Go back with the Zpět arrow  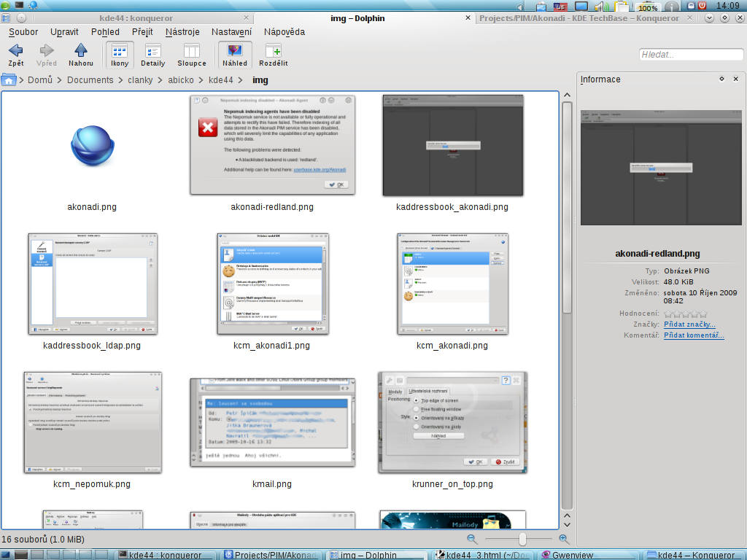tap(16, 55)
